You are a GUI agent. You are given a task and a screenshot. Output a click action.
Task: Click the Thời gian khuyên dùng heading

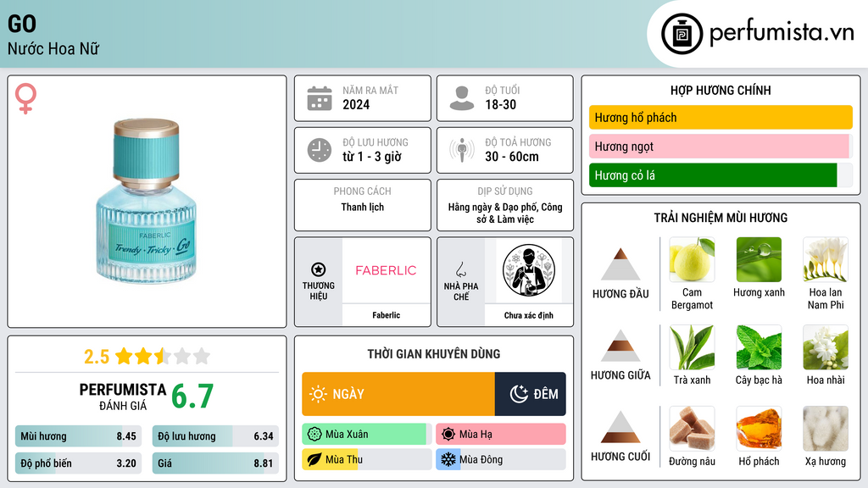click(x=434, y=354)
